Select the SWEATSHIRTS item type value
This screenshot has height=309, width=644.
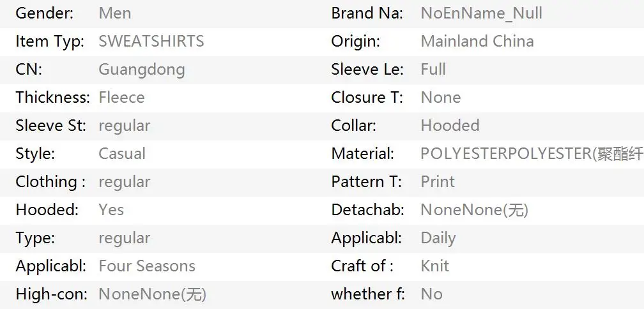pos(151,41)
